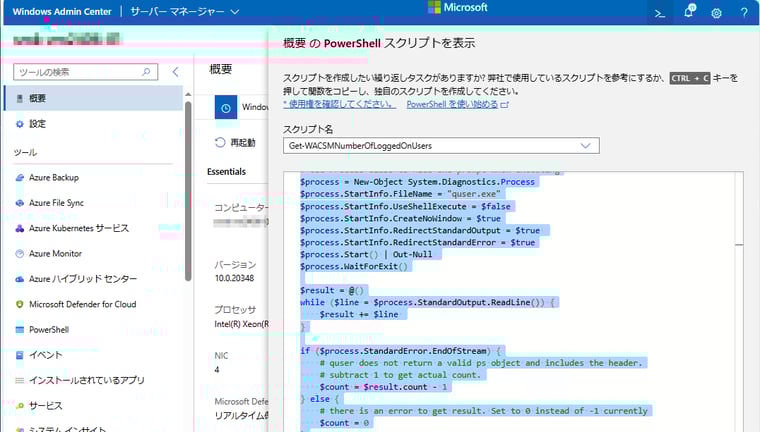Screen dimensions: 760x432
Task: Click the 概要 sidebar icon
Action: [x=19, y=98]
